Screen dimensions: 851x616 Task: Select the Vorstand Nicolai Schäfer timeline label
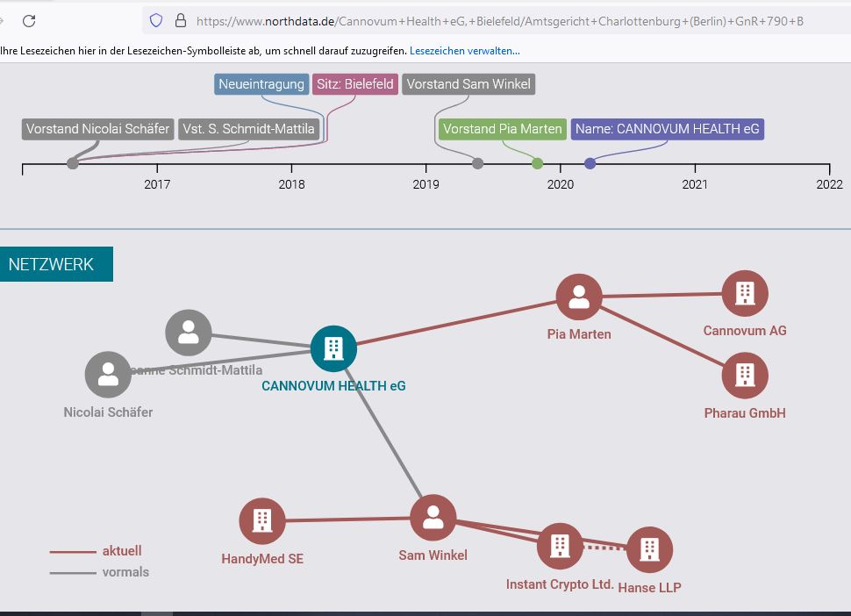coord(97,129)
